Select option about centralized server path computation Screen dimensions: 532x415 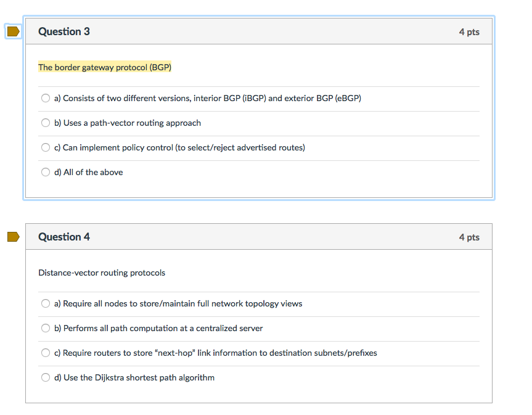click(46, 328)
